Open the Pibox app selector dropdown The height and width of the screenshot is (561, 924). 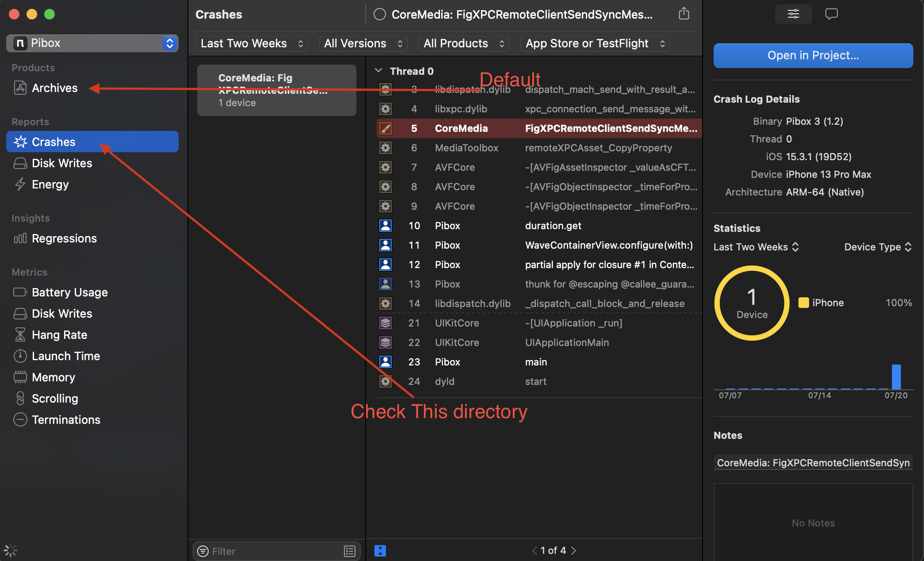pos(92,43)
